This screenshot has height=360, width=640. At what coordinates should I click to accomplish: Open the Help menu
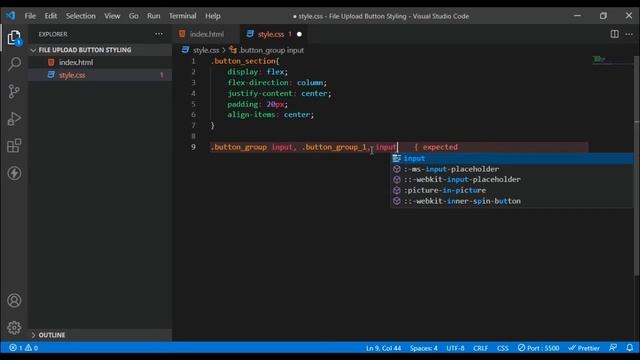click(213, 16)
